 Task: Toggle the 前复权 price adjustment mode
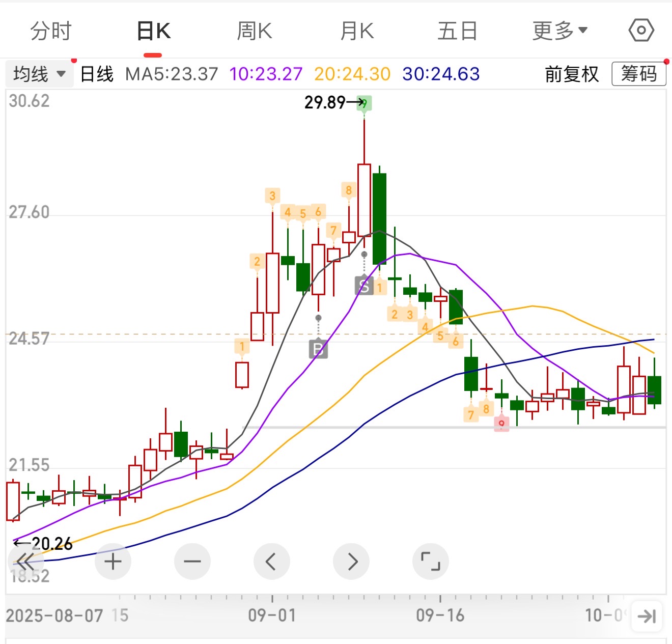click(572, 74)
